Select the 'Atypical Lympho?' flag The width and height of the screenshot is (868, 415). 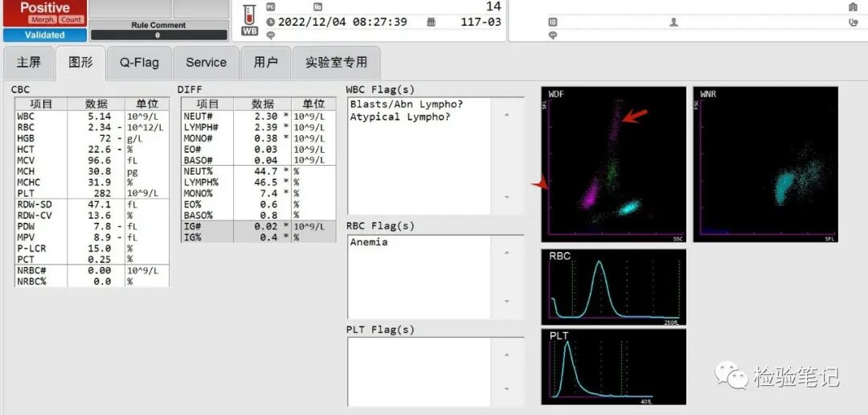click(400, 117)
